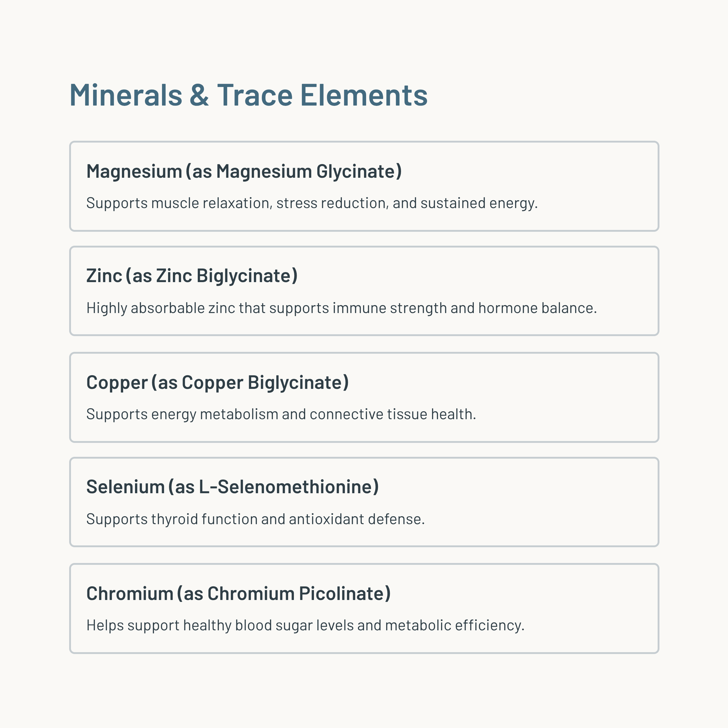Click the word Trace in heading

click(255, 95)
